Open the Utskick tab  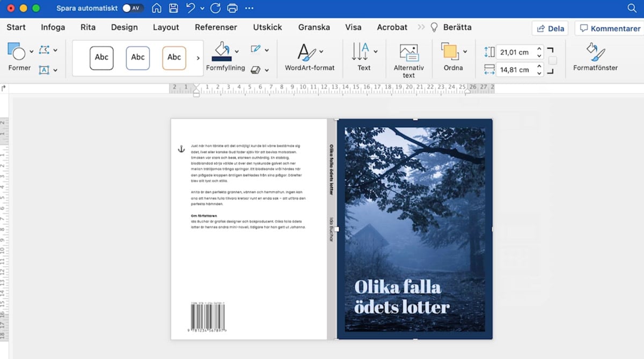pos(267,27)
